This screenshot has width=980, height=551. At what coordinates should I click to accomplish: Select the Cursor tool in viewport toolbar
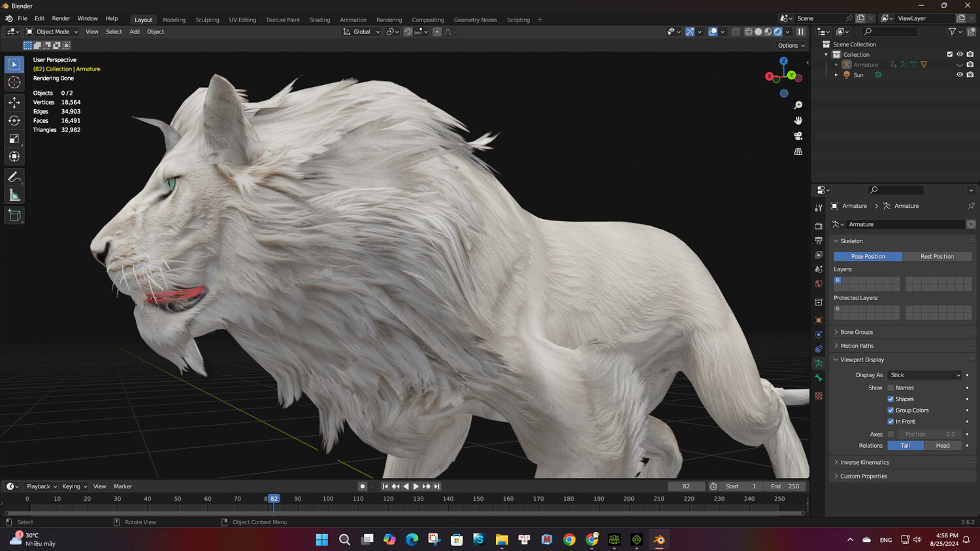(x=14, y=82)
